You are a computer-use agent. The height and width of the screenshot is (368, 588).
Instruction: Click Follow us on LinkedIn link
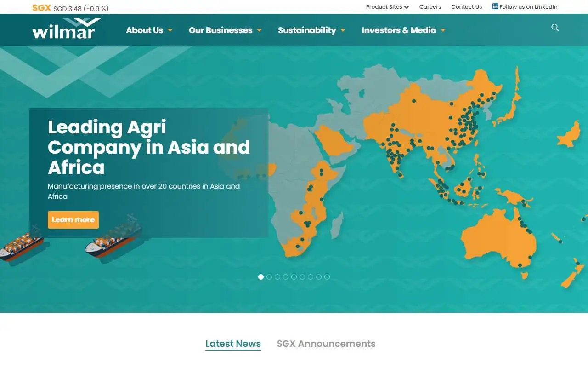[x=525, y=7]
